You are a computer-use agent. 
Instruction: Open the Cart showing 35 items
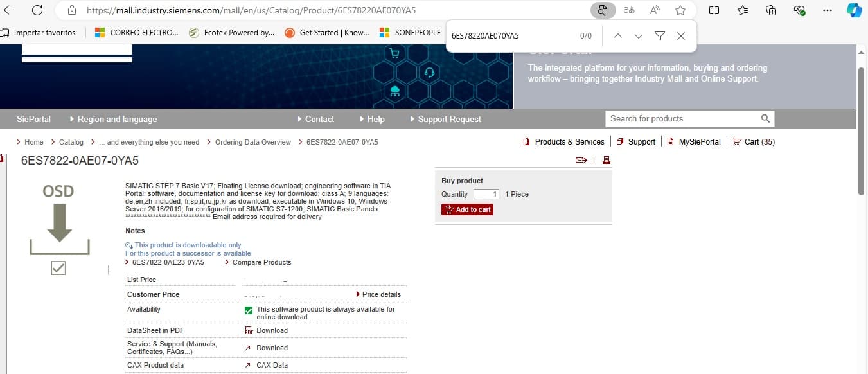pos(753,141)
